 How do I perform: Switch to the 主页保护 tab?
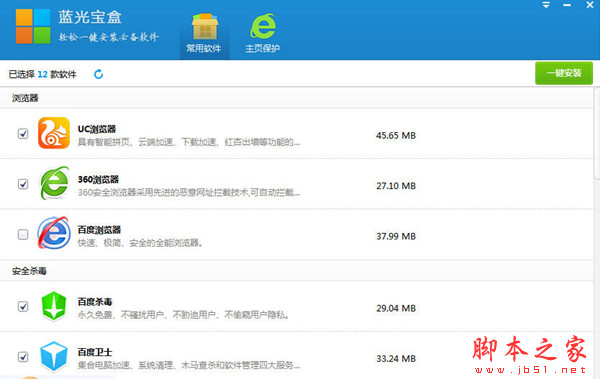[x=262, y=34]
